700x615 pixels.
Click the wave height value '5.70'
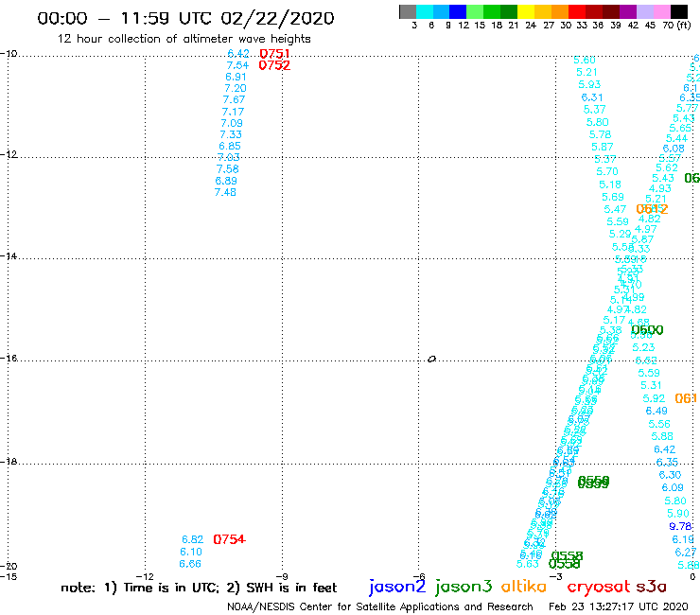[607, 171]
